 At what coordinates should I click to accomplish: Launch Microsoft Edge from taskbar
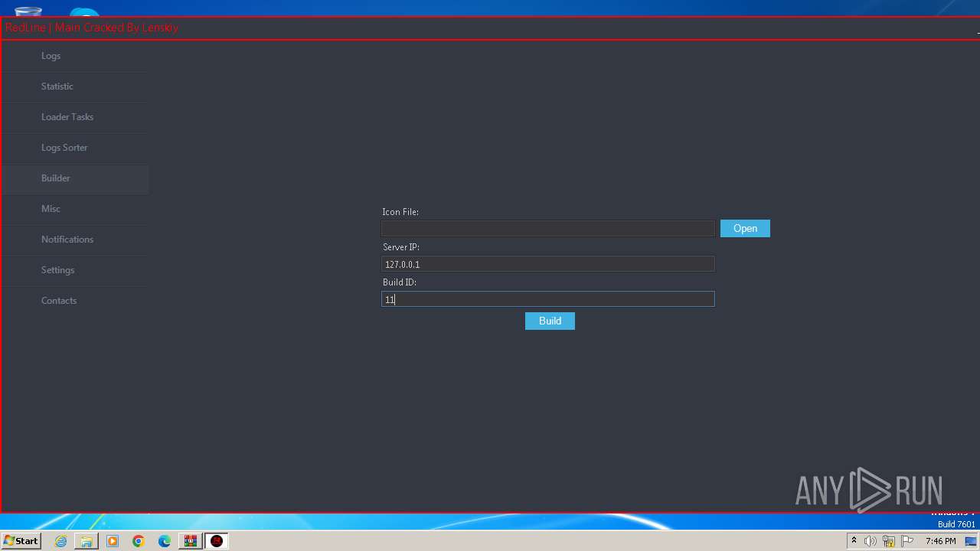165,541
